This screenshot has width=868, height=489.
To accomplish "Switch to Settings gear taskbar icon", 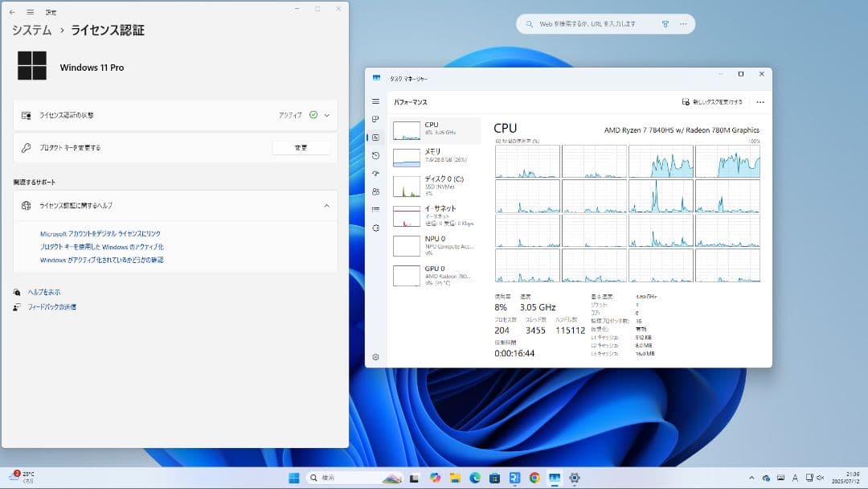I will pyautogui.click(x=574, y=478).
